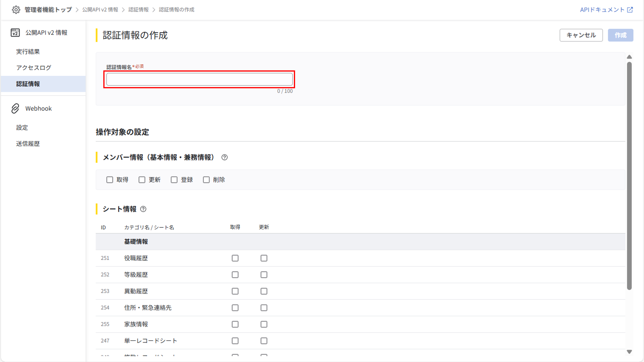Screen dimensions: 644x362
Task: Toggle 更新 checkbox for 家族情報 row
Action: [264, 324]
